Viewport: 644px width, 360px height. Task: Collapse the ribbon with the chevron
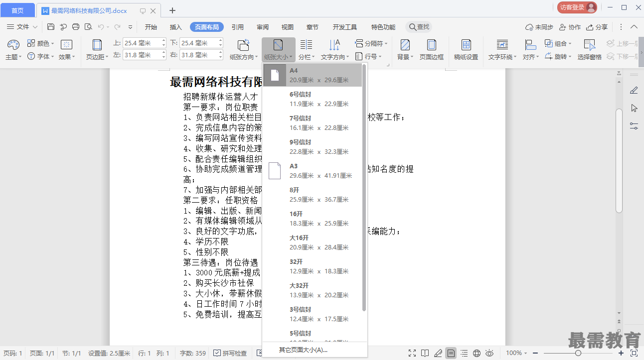[x=634, y=27]
